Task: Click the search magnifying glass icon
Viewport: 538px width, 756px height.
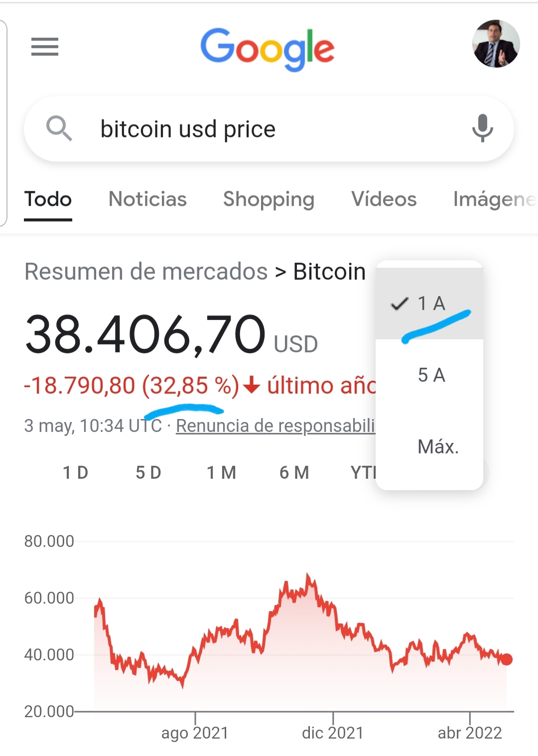Action: pyautogui.click(x=59, y=128)
